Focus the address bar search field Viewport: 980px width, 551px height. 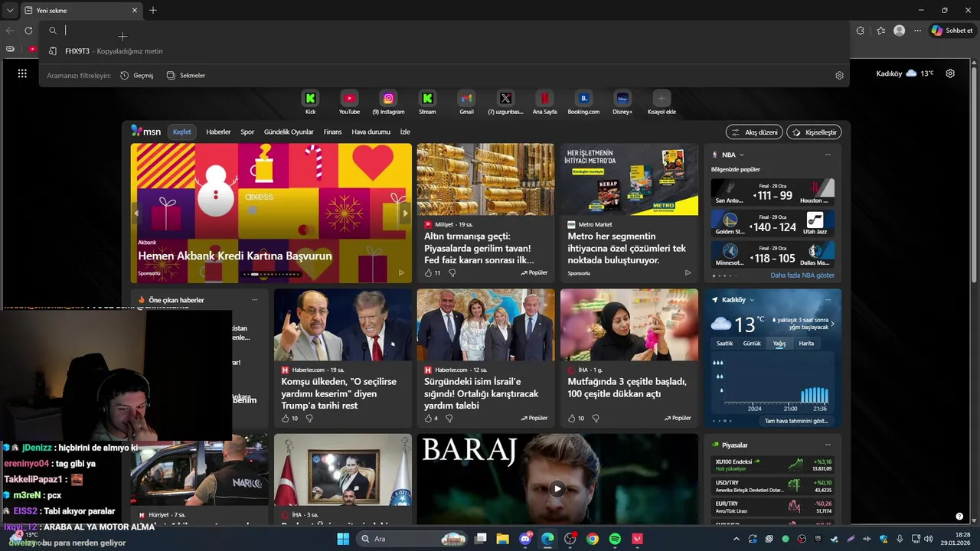tap(444, 31)
